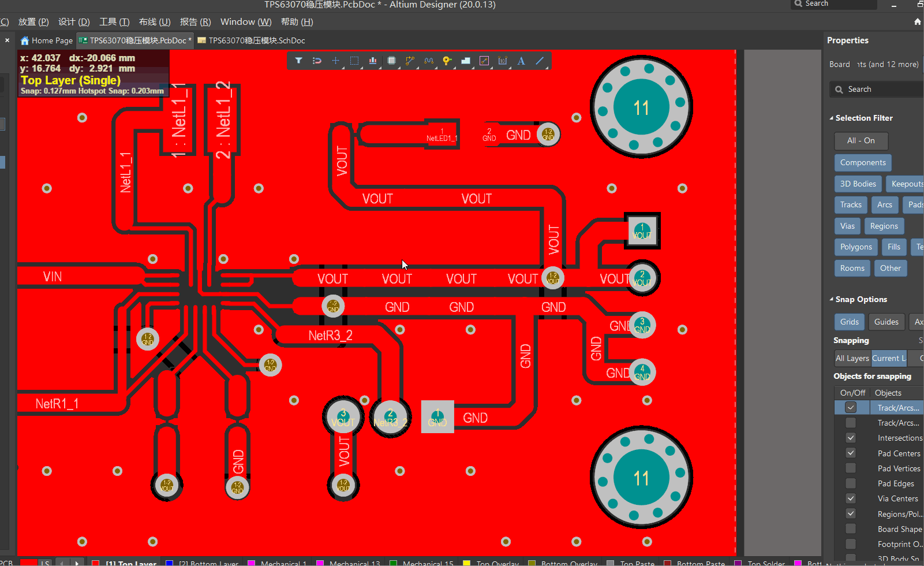
Task: Click the magnifier icon in Properties search
Action: (839, 90)
